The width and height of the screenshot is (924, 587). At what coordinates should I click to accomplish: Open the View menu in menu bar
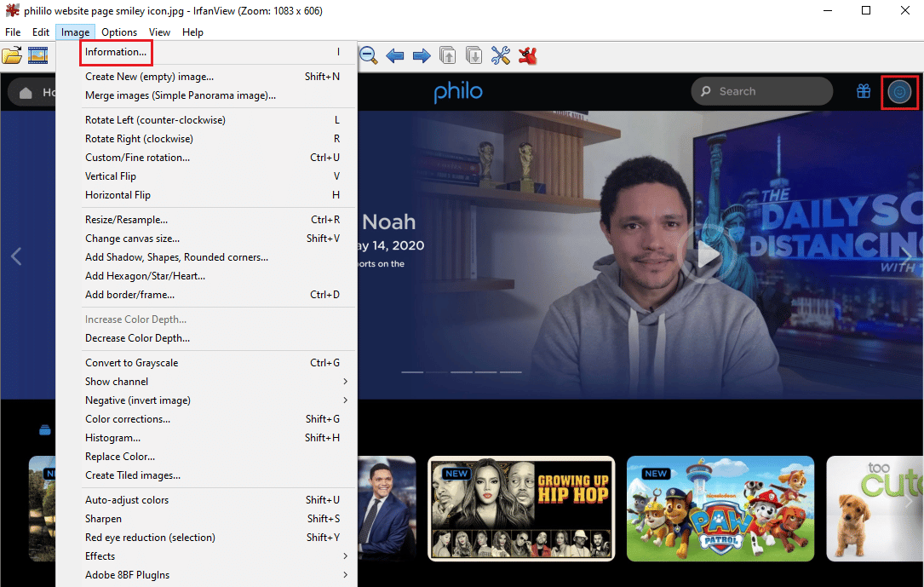pyautogui.click(x=159, y=32)
